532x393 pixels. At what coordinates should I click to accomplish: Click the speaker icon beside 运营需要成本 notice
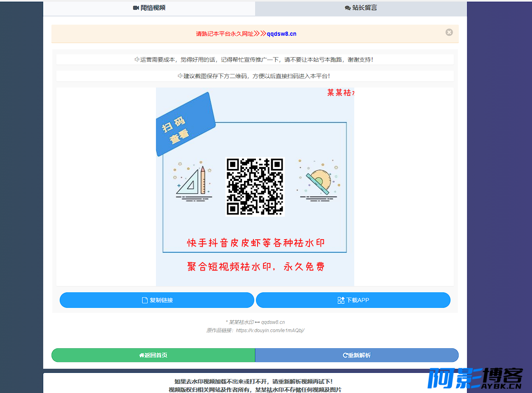pyautogui.click(x=137, y=59)
